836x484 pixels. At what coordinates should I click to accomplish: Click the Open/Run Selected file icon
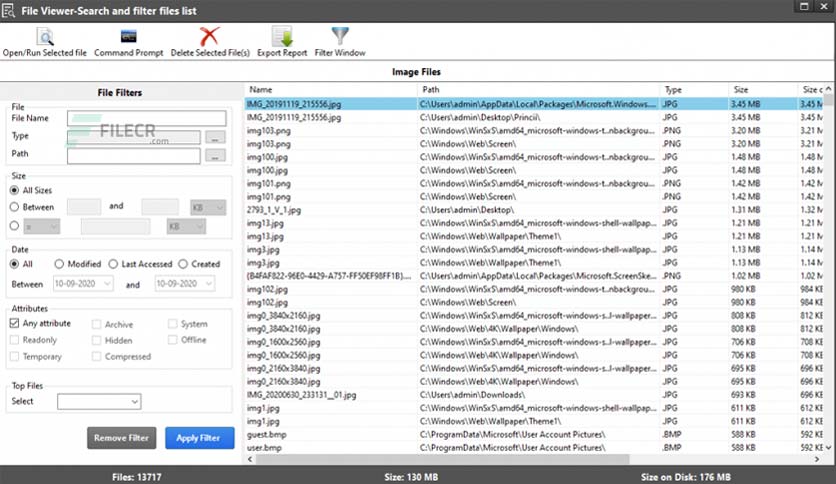click(45, 36)
